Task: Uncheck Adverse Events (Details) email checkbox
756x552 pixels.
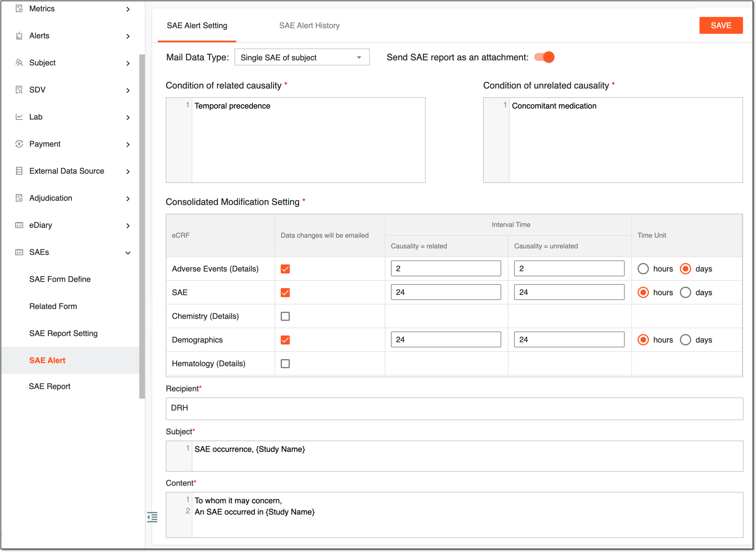Action: click(285, 269)
